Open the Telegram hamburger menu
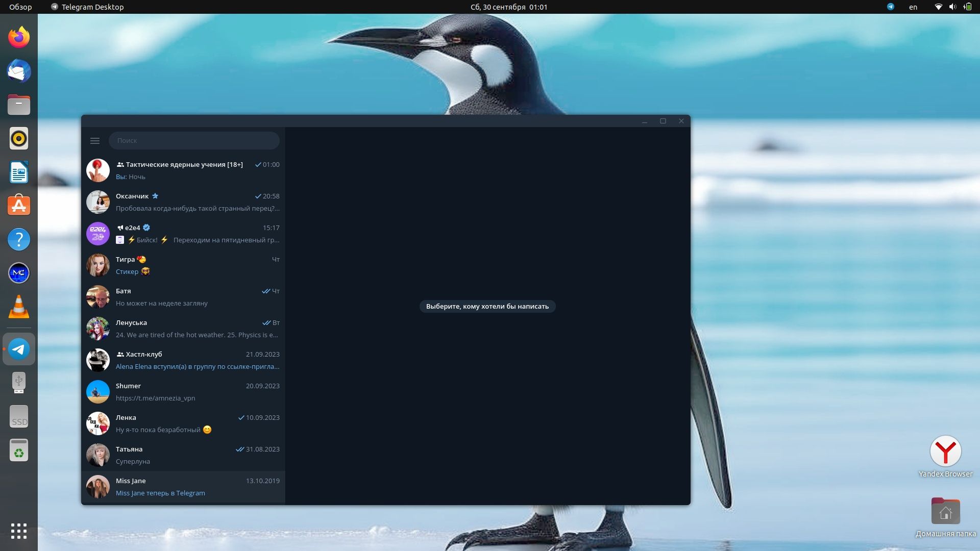 tap(95, 141)
